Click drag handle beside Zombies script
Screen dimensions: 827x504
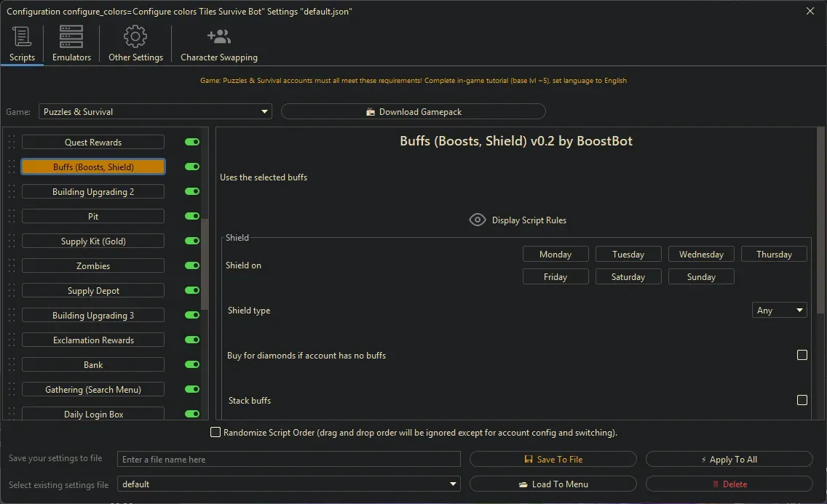11,266
